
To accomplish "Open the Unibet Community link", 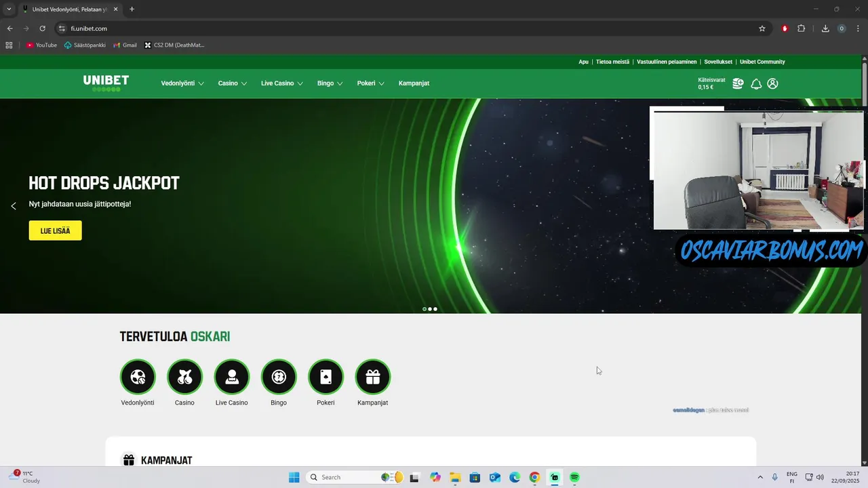I will tap(762, 62).
